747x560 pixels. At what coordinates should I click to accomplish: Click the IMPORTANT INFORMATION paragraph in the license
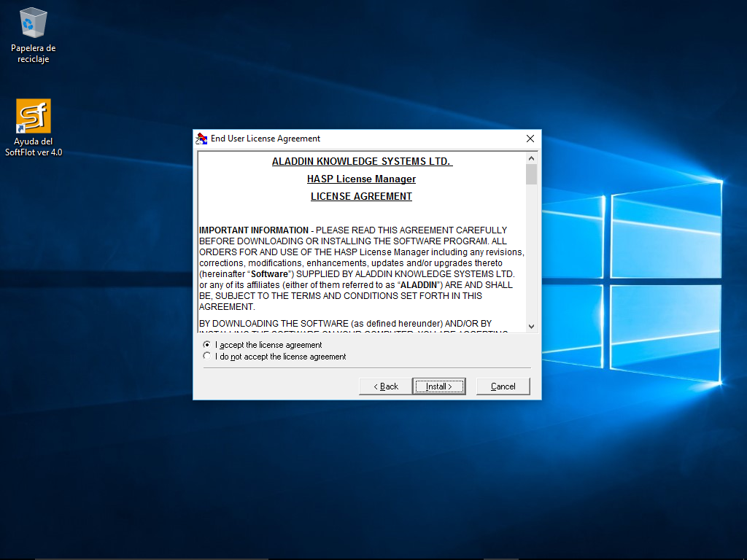point(361,268)
